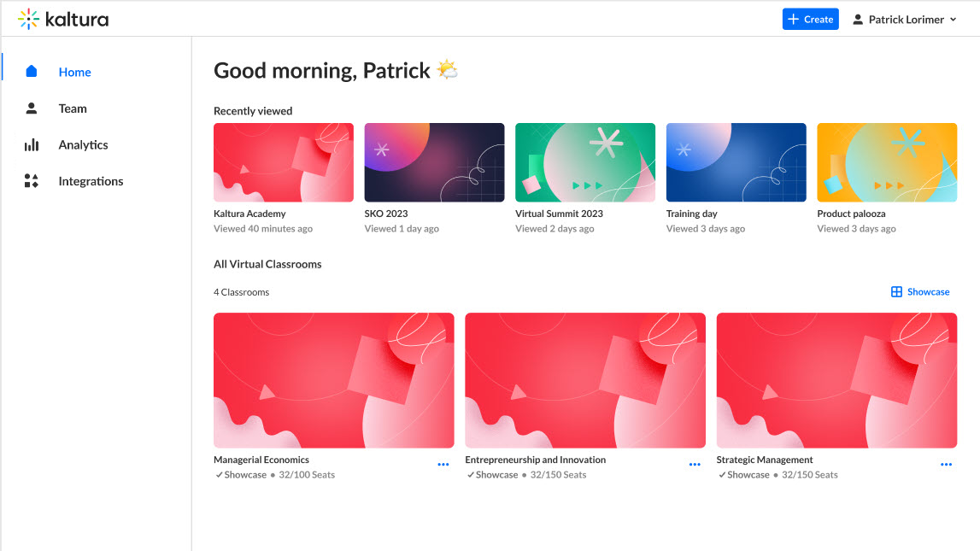Click the Showcase grid icon
Viewport: 980px width, 551px height.
896,292
